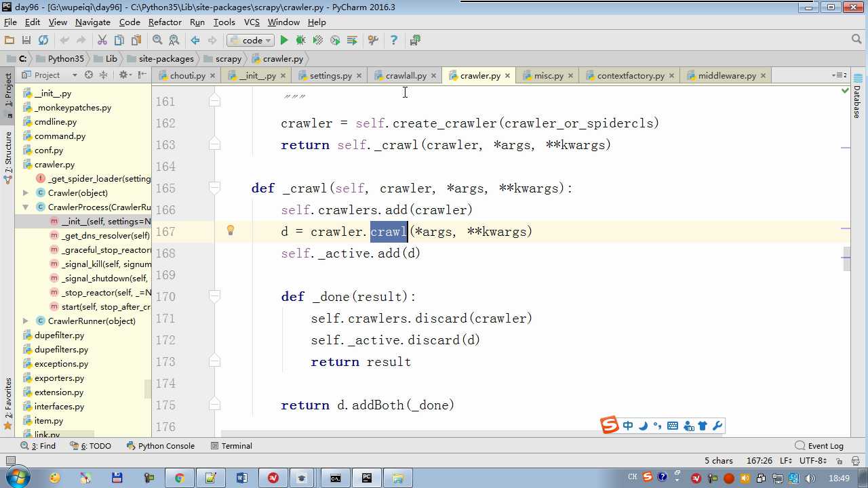Open Project panel settings gear
The height and width of the screenshot is (488, 868).
[125, 75]
